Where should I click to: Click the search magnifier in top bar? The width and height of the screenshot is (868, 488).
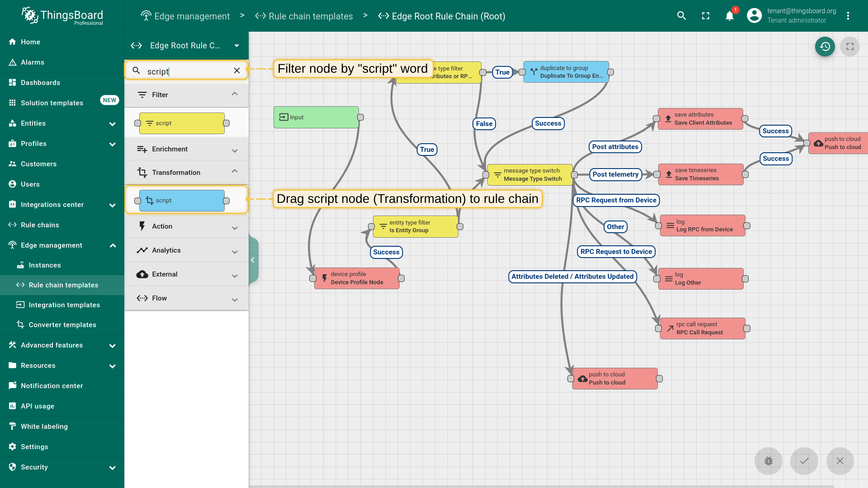click(x=681, y=16)
